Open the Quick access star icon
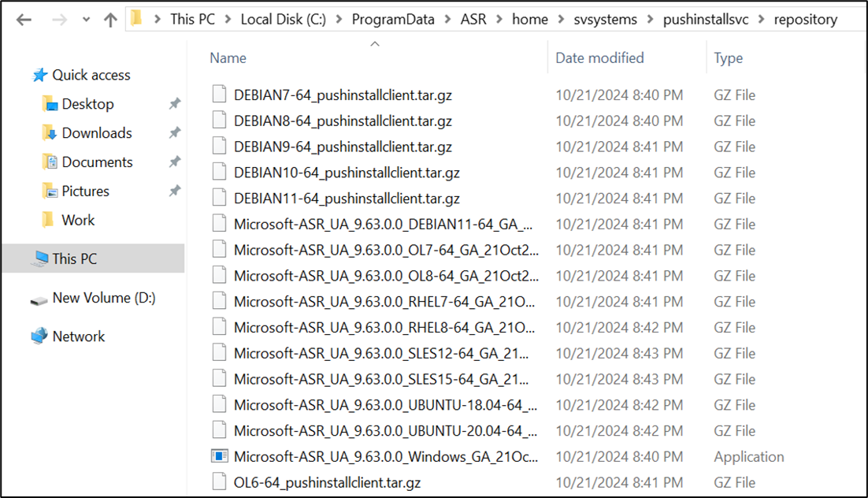The height and width of the screenshot is (498, 868). (39, 75)
